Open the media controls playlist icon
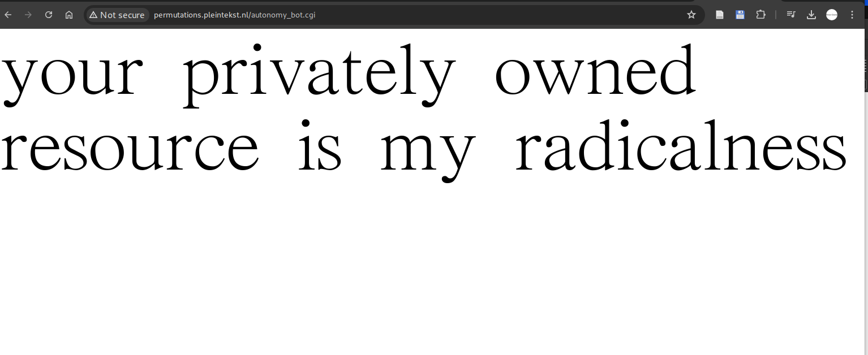Viewport: 868px width, 355px height. (x=791, y=15)
